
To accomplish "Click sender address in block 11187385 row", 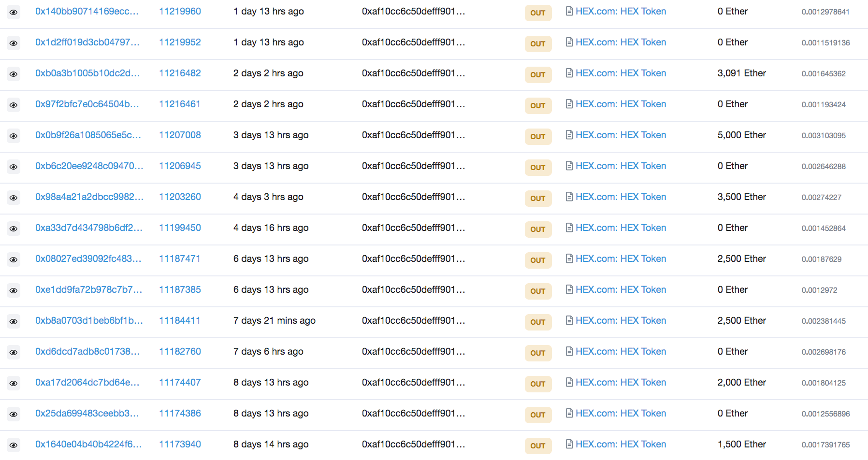I will tap(413, 289).
